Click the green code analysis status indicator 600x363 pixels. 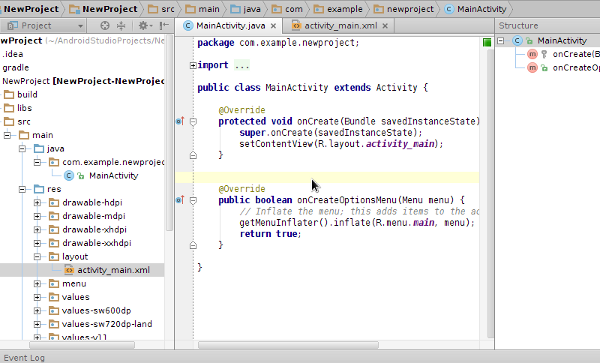(487, 42)
